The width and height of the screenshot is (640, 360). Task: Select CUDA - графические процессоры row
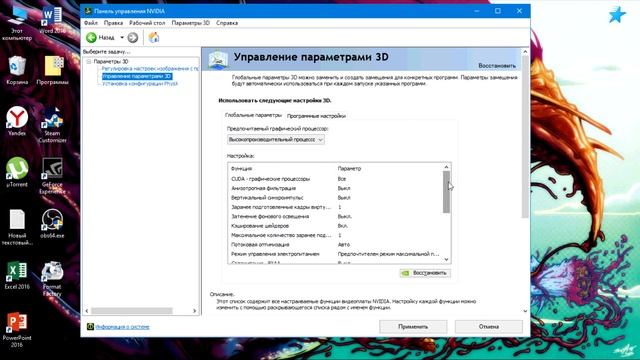tap(336, 179)
